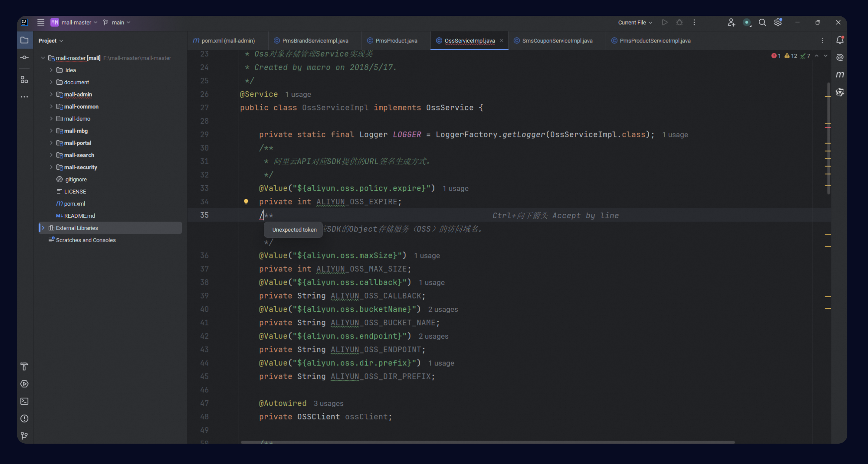The width and height of the screenshot is (868, 464).
Task: Click the editor horizontal scrollbar
Action: [x=487, y=442]
